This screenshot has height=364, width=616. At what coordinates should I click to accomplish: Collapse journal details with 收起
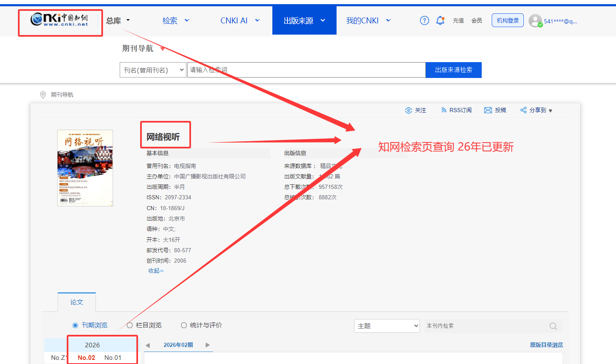156,271
